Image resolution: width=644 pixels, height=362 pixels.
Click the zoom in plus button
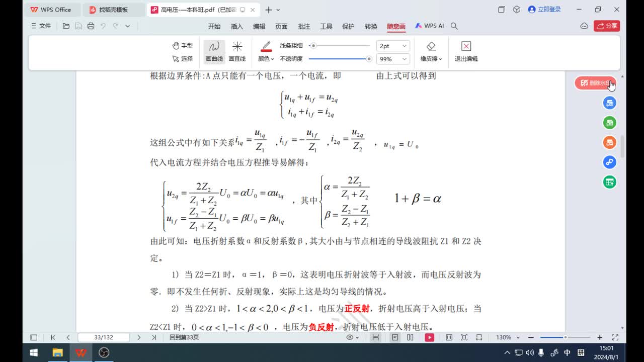[x=599, y=337]
